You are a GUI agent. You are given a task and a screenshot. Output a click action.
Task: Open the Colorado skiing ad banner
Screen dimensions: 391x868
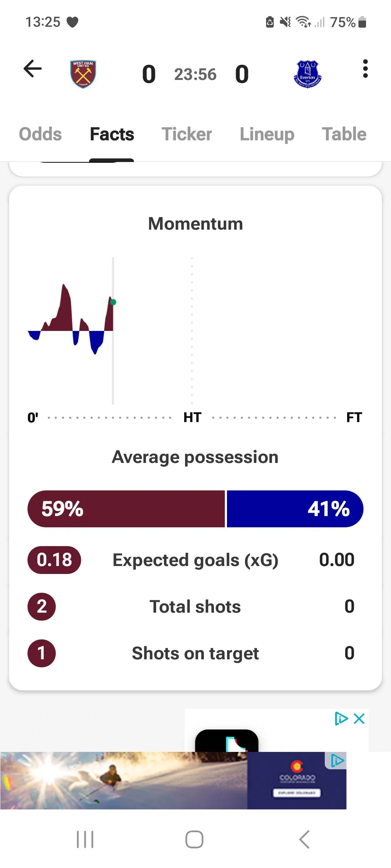pyautogui.click(x=173, y=780)
